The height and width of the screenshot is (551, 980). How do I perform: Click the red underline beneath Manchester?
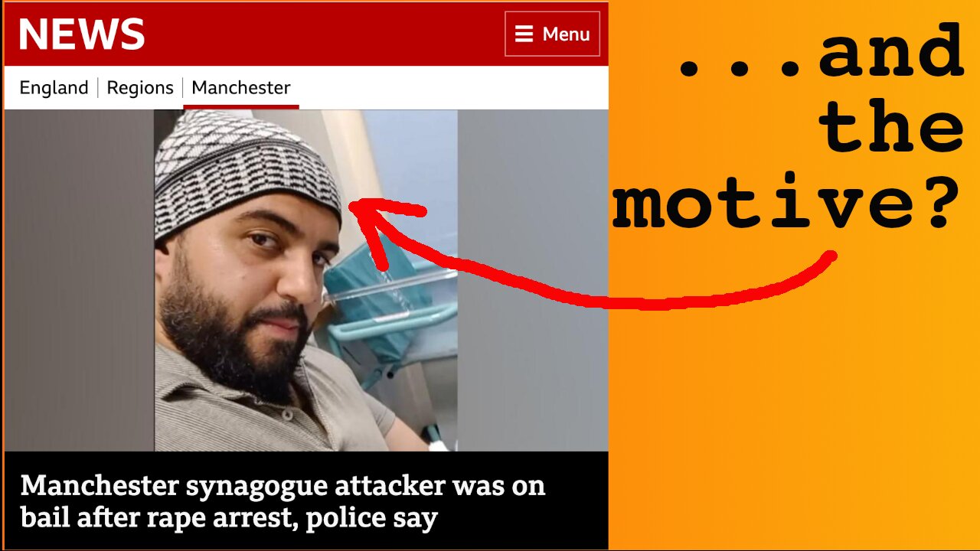click(241, 106)
